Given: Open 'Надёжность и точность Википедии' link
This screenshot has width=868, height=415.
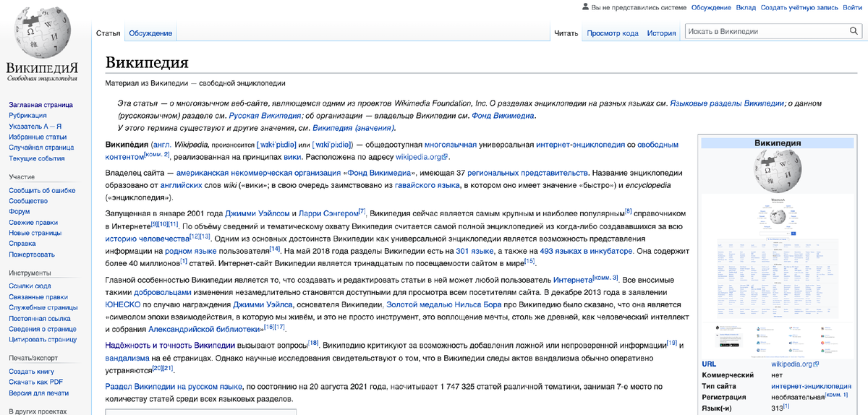Looking at the screenshot, I should pos(170,345).
